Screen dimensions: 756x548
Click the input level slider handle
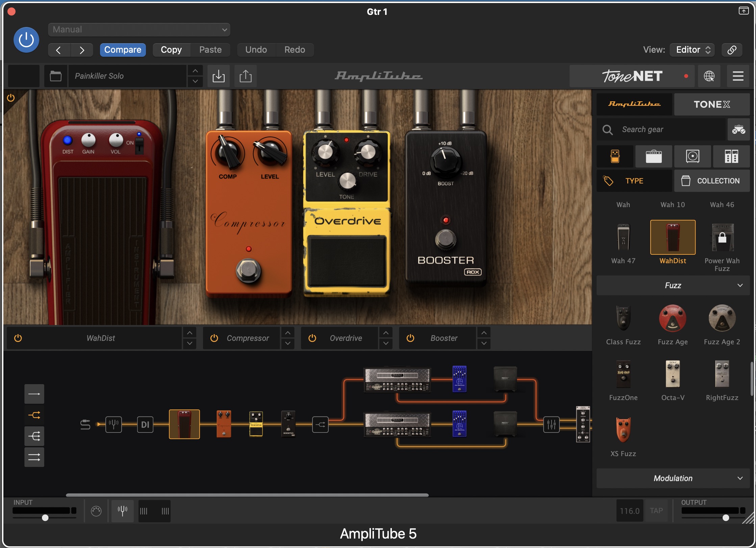tap(45, 518)
